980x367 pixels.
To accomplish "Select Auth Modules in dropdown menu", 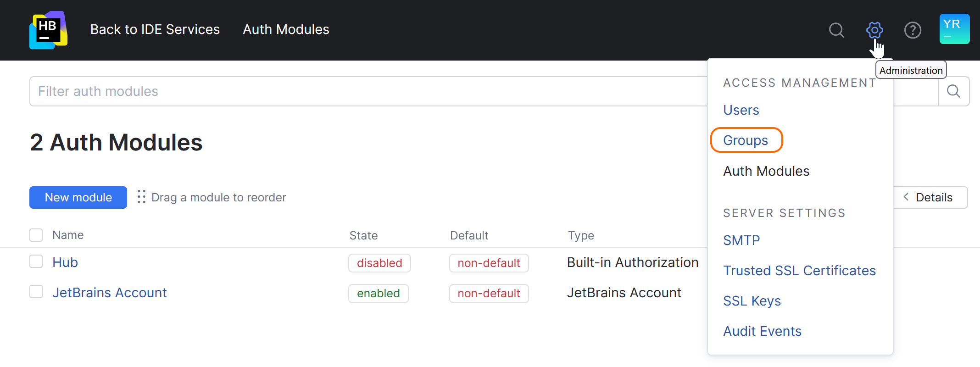I will (766, 171).
